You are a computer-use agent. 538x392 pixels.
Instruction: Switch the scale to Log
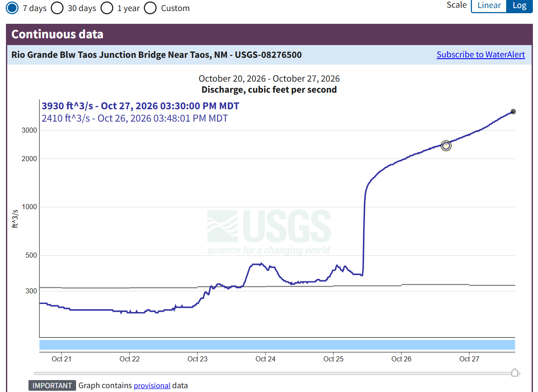coord(519,6)
